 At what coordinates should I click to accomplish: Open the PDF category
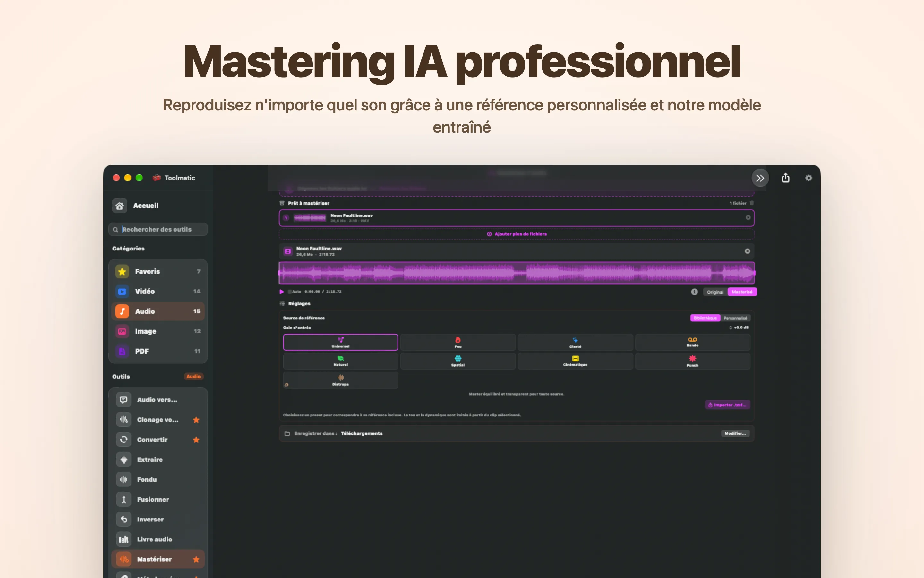[x=158, y=351]
